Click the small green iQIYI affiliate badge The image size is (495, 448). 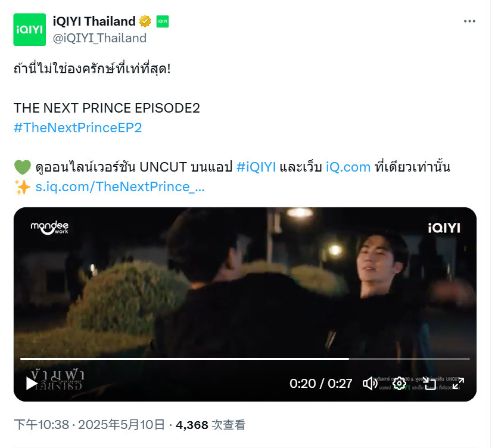point(162,21)
